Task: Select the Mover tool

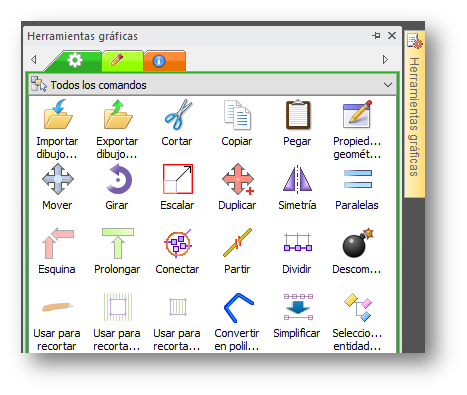Action: [x=58, y=179]
